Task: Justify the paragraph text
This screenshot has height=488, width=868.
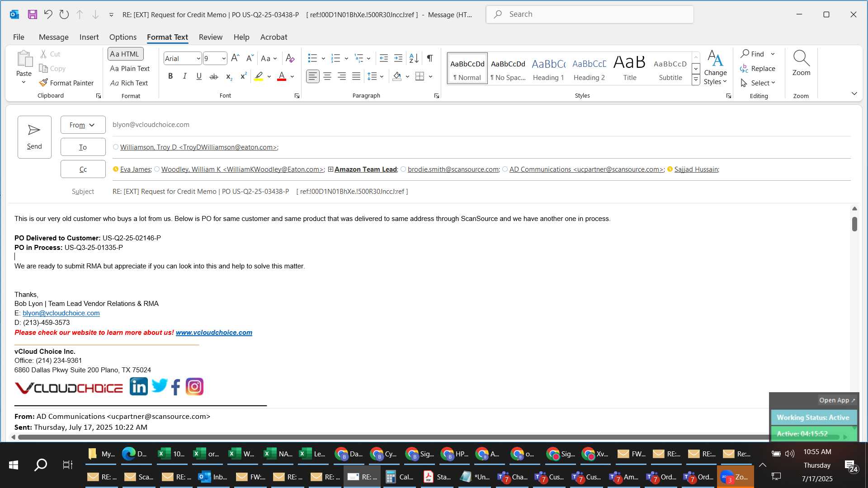Action: tap(356, 76)
